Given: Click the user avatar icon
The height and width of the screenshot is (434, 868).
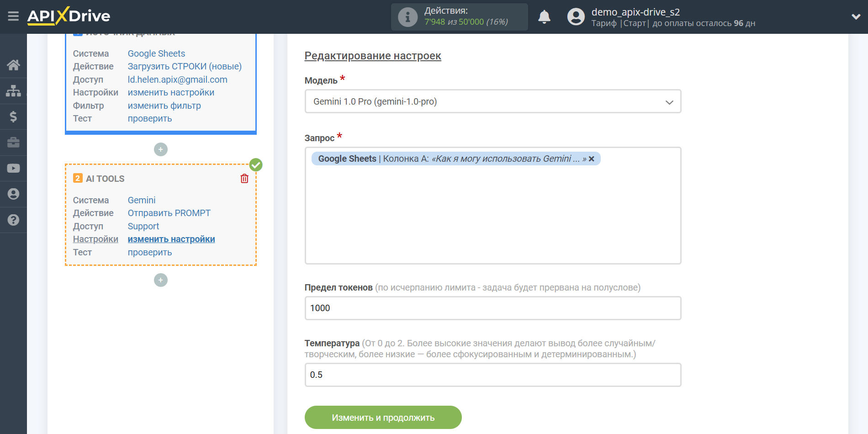Looking at the screenshot, I should (x=576, y=17).
